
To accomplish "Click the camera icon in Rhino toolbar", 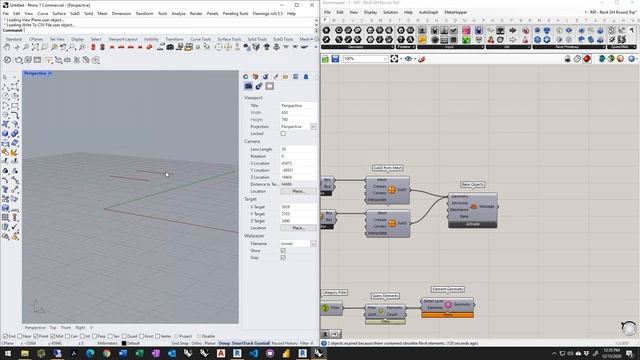I will (170, 47).
